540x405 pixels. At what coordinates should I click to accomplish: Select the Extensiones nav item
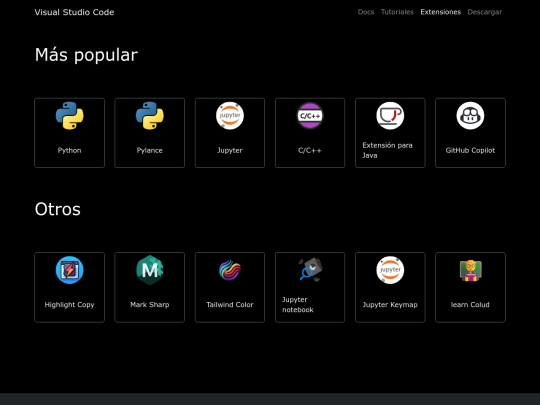[x=440, y=12]
